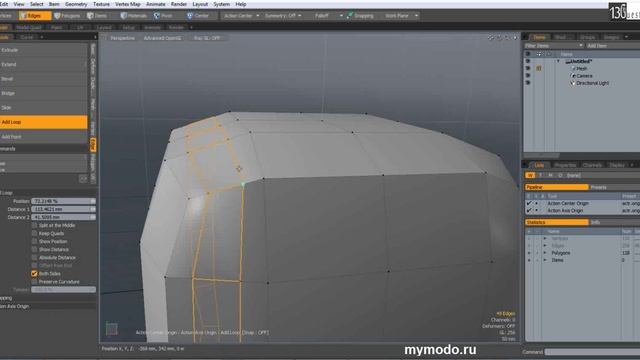This screenshot has width=640, height=360.
Task: Click the visibility column header eye icon
Action: click(528, 54)
